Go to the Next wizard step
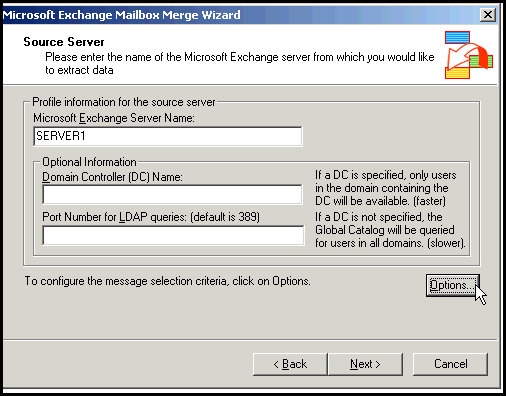Viewport: 506px width, 396px height. pos(365,364)
